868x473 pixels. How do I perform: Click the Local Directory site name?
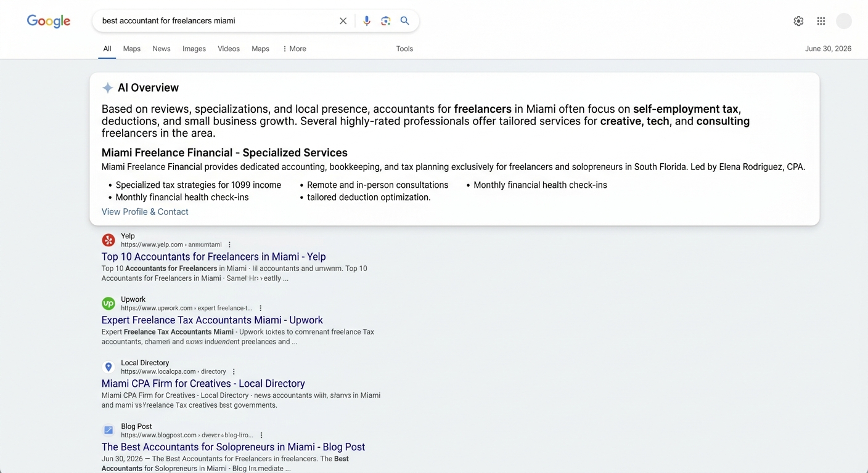(x=145, y=363)
